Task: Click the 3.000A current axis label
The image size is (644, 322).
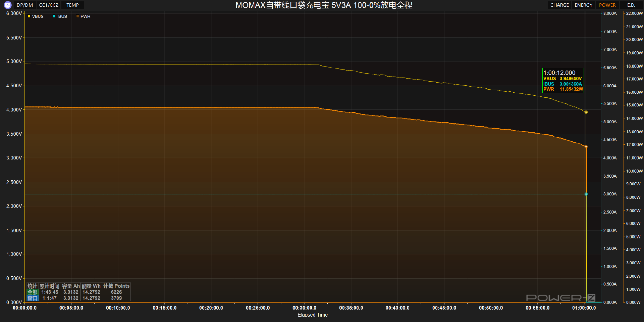Action: click(610, 194)
